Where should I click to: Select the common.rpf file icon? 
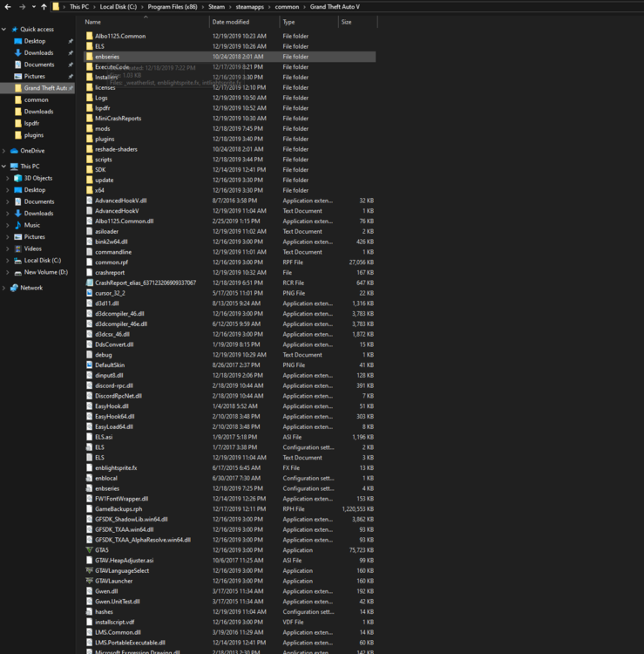click(x=89, y=262)
